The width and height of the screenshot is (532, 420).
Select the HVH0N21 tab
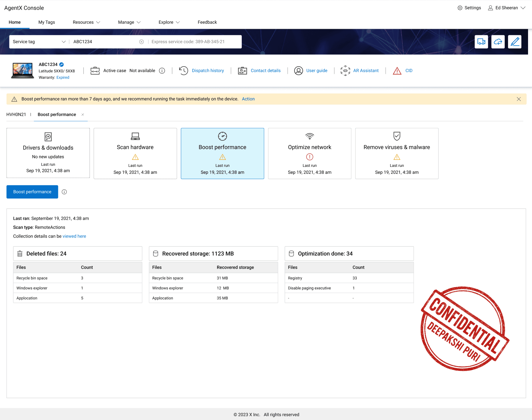17,115
